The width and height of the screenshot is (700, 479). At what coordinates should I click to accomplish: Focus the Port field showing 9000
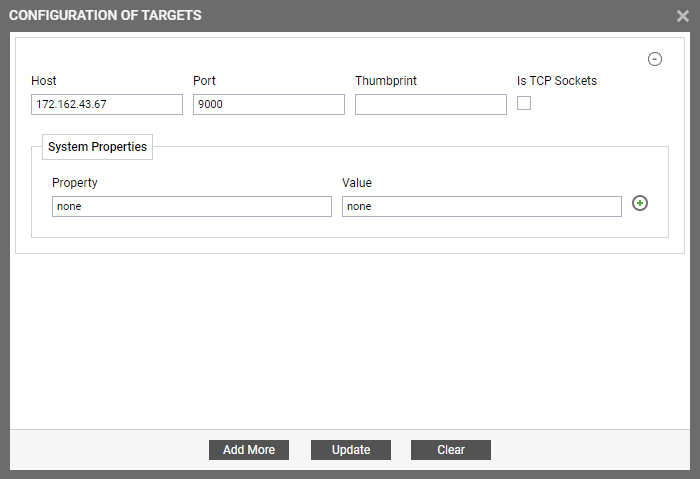269,104
